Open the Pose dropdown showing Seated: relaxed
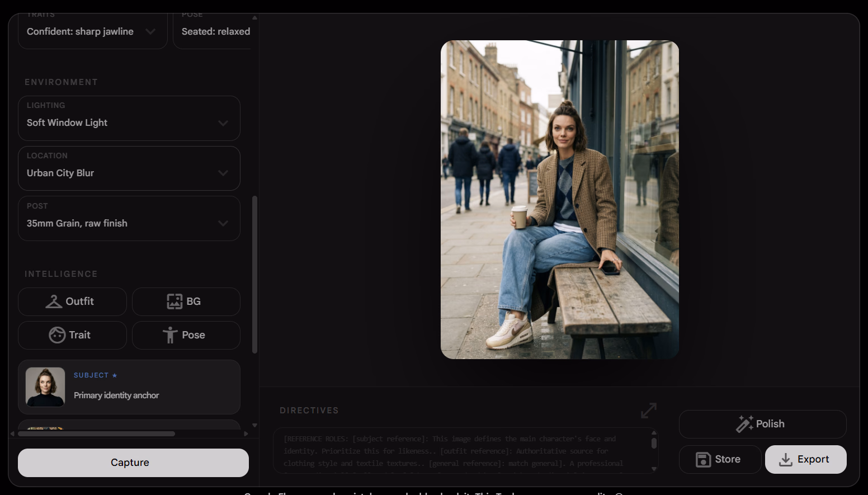The height and width of the screenshot is (495, 868). [x=213, y=31]
